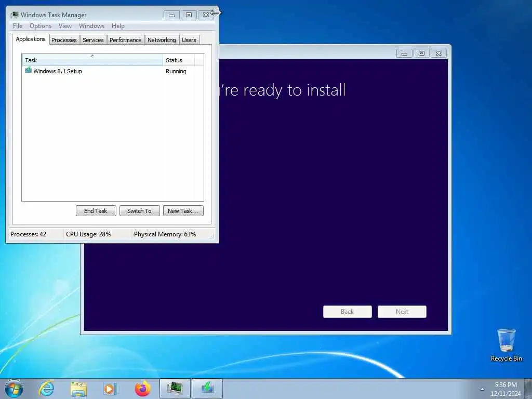This screenshot has height=399, width=532.
Task: Select Windows 8.1 Setup taskbar button
Action: 207,389
